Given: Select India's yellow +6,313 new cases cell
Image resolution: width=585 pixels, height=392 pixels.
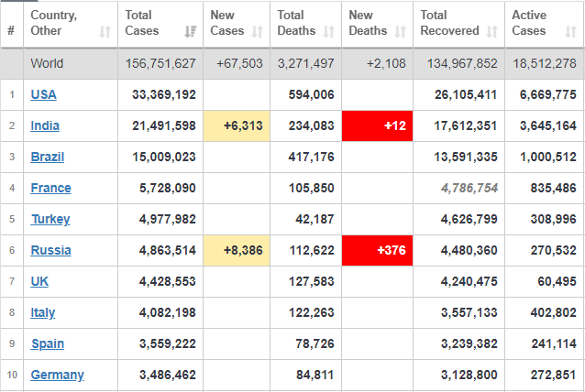Looking at the screenshot, I should pyautogui.click(x=237, y=126).
